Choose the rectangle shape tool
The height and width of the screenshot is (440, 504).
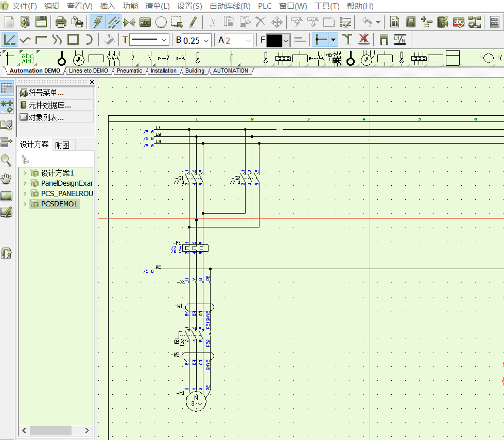click(73, 40)
